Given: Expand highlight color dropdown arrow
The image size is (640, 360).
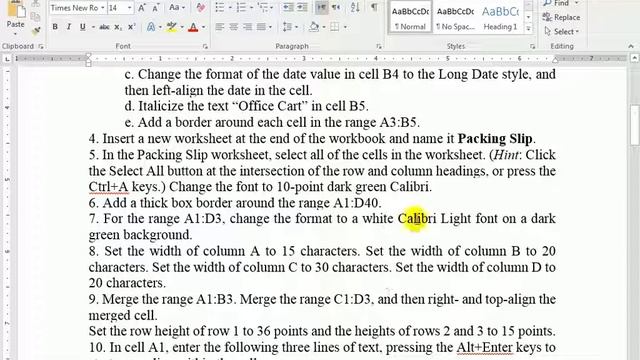Looking at the screenshot, I should click(182, 27).
